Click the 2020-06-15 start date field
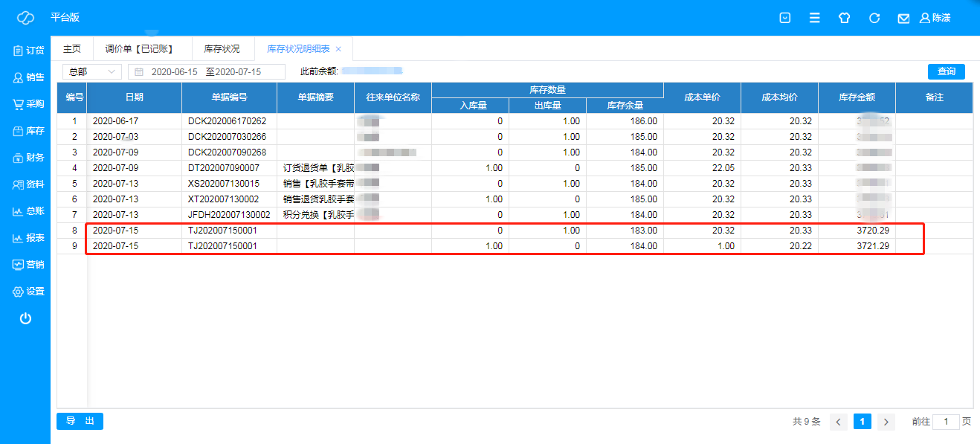The width and height of the screenshot is (980, 444). point(174,71)
